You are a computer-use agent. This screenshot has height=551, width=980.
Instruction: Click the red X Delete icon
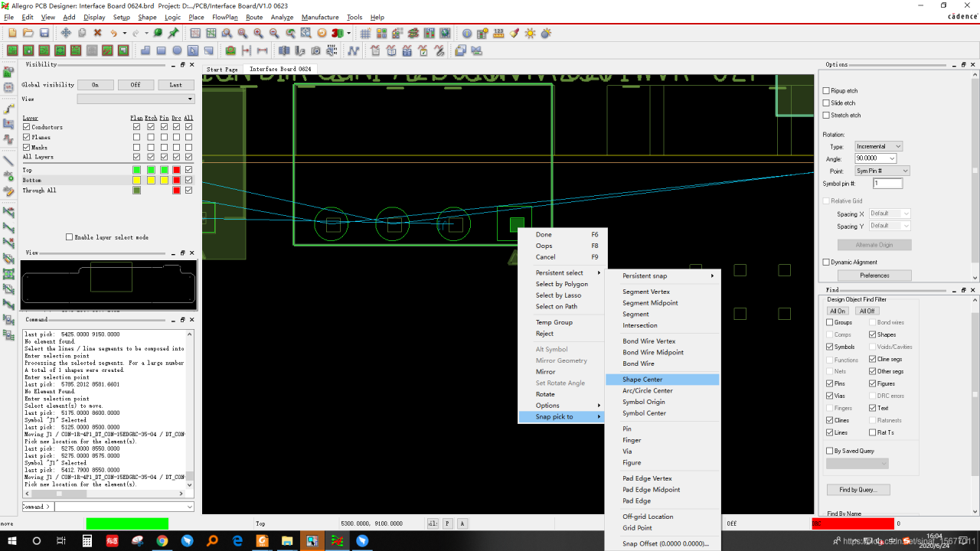(97, 33)
